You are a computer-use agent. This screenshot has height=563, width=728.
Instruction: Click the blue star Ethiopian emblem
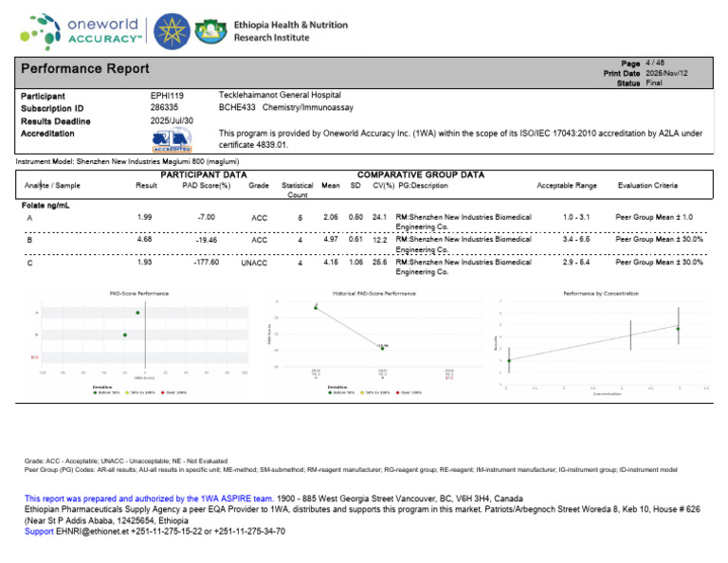pyautogui.click(x=172, y=31)
